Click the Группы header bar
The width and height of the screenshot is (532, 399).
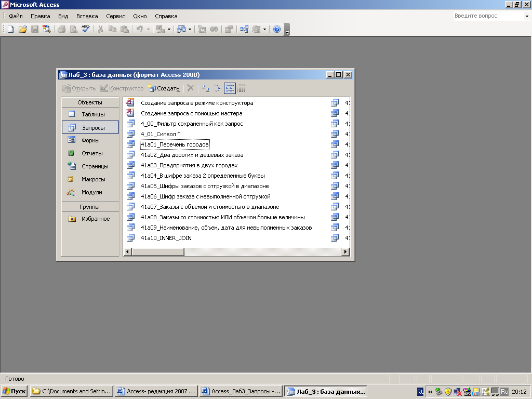90,207
